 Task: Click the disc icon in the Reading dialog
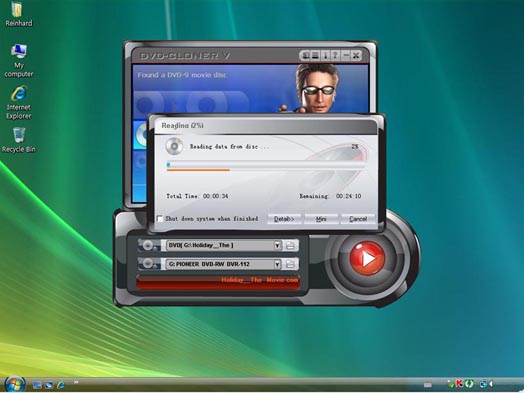pos(174,146)
